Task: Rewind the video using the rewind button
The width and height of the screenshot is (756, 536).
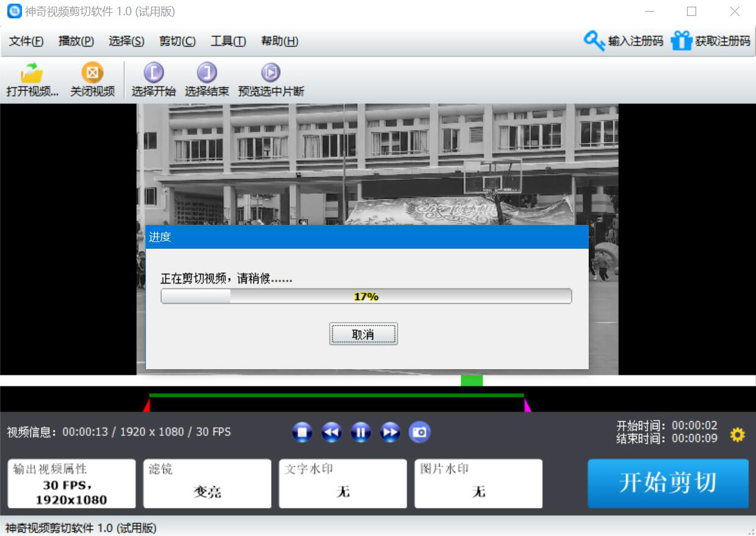Action: click(332, 433)
